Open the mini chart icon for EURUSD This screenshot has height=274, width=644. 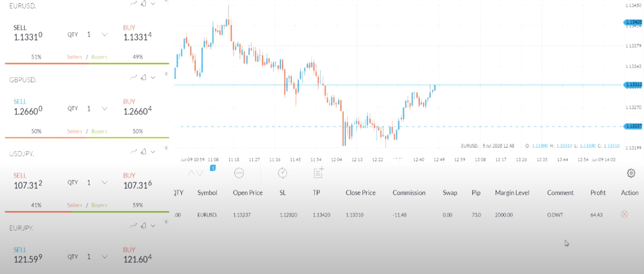tap(134, 3)
